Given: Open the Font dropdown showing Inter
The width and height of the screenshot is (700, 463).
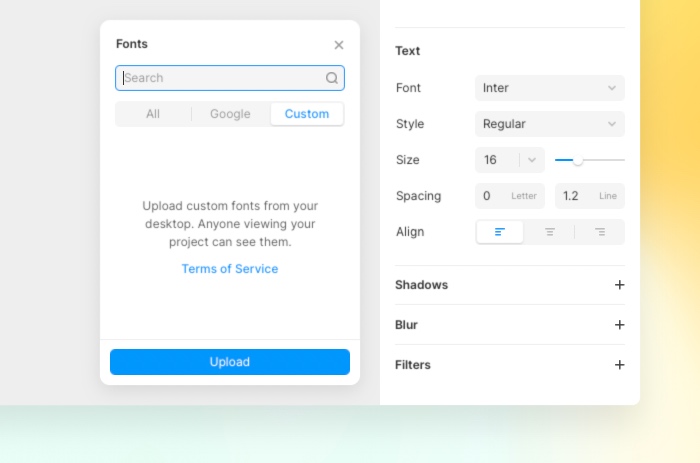Looking at the screenshot, I should pos(549,88).
